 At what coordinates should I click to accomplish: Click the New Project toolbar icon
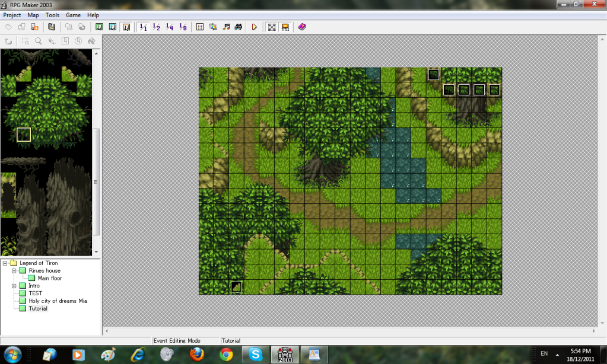coord(8,27)
